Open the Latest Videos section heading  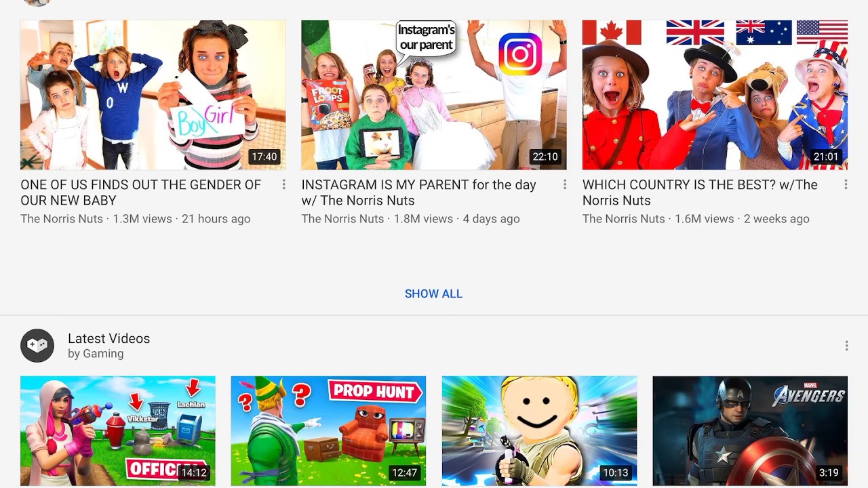click(108, 338)
